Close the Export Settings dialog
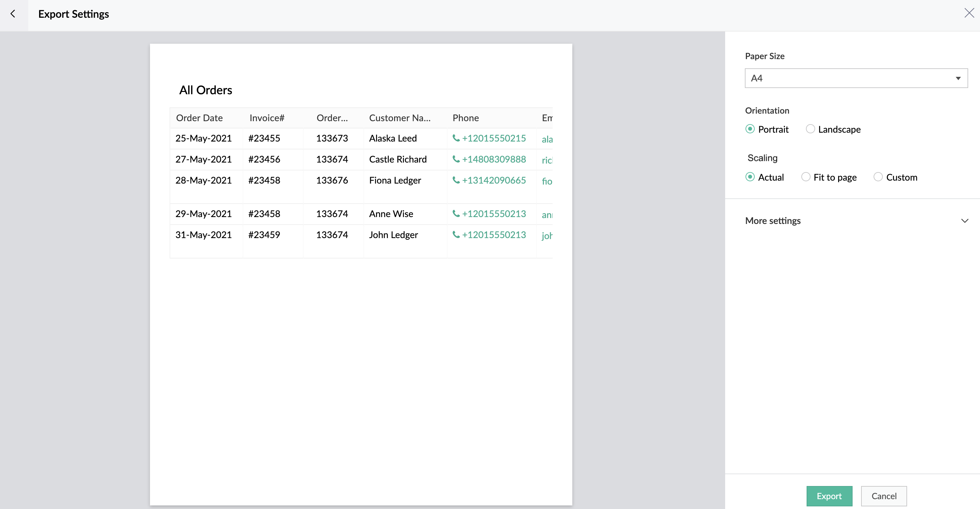Image resolution: width=980 pixels, height=509 pixels. point(969,13)
